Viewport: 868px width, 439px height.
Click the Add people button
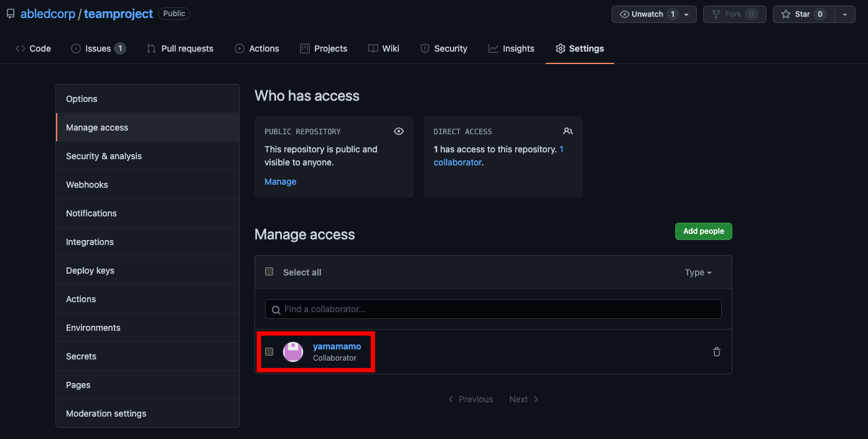(704, 231)
